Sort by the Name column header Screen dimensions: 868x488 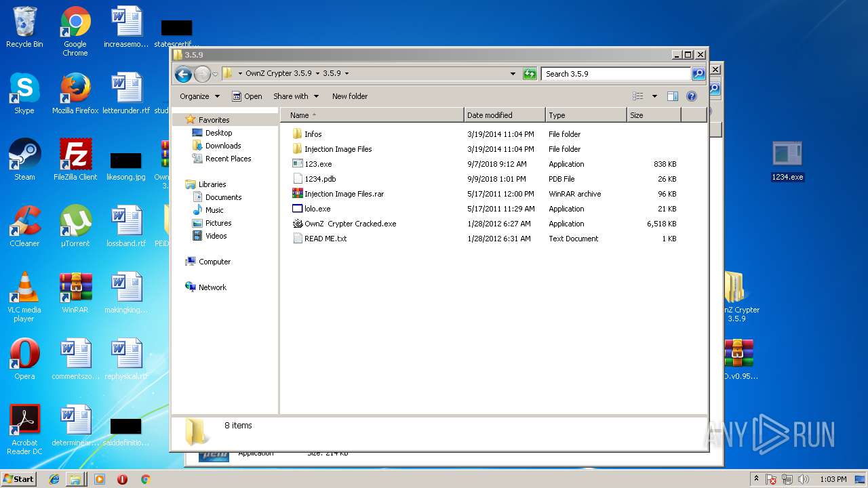(x=372, y=115)
